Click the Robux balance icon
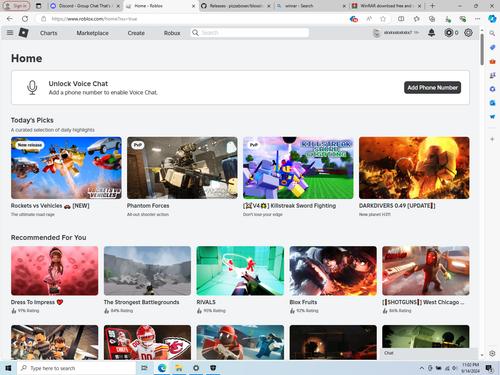 [x=449, y=33]
